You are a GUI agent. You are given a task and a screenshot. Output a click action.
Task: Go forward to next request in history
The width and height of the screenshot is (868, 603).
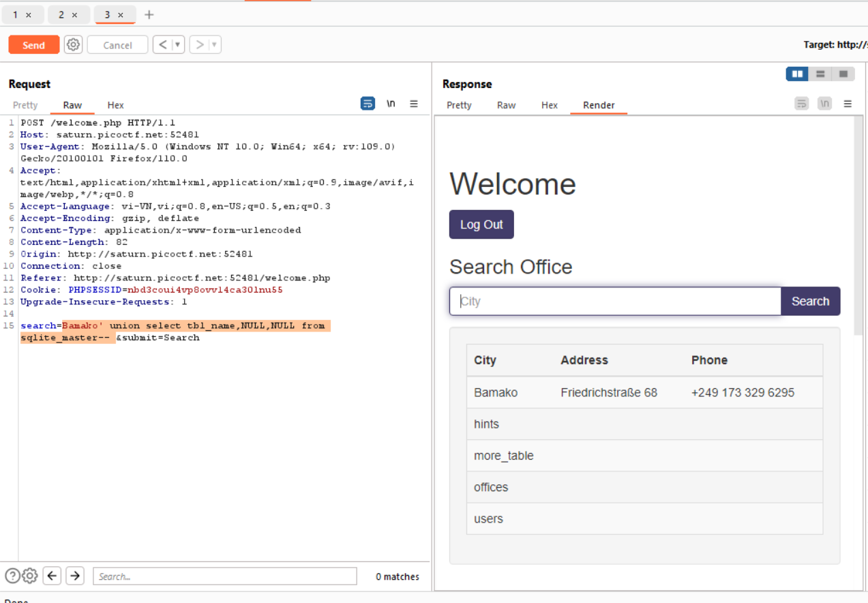(x=199, y=45)
